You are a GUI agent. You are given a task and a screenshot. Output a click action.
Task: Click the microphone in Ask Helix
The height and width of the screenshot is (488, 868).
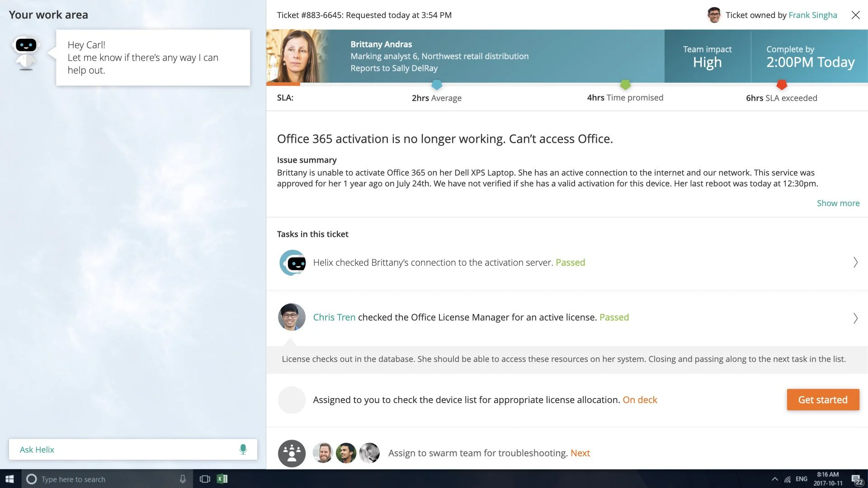[243, 449]
